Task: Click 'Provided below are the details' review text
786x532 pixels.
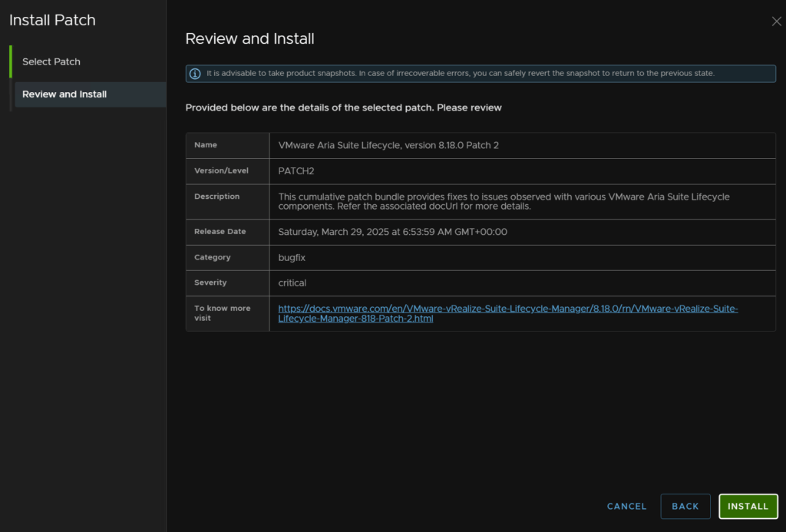Action: pos(343,107)
